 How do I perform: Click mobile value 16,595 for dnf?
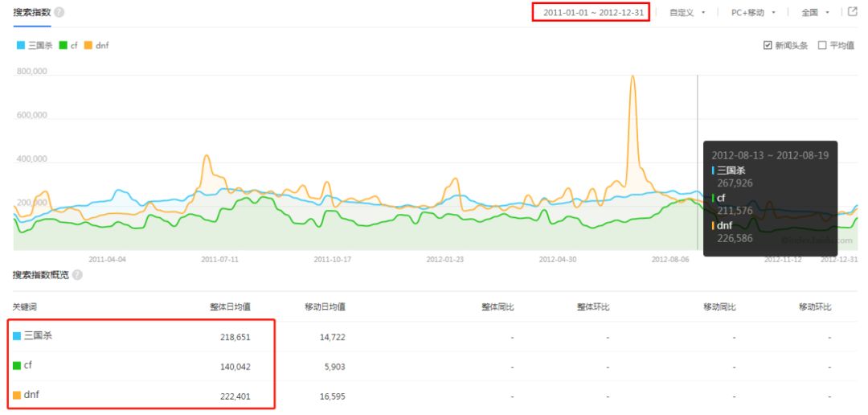[333, 397]
